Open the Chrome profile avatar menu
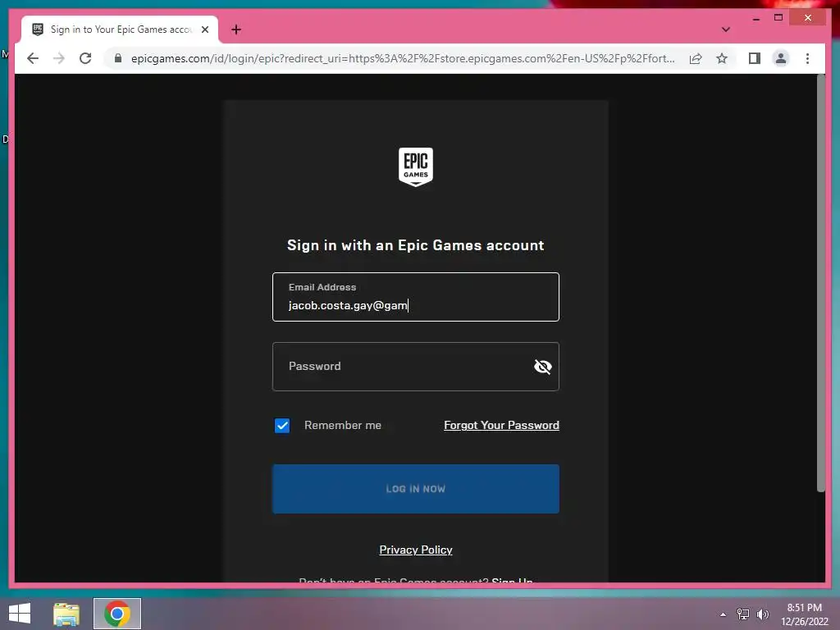Screen dimensions: 840x630 tap(781, 58)
